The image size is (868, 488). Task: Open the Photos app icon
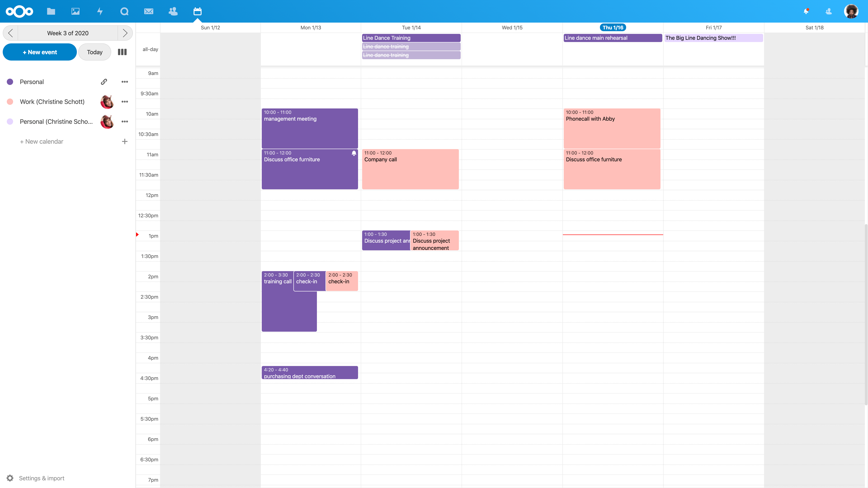(x=75, y=12)
